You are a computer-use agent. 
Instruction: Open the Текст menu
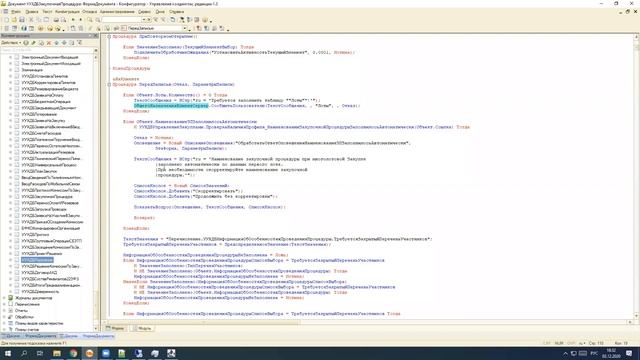(x=47, y=12)
